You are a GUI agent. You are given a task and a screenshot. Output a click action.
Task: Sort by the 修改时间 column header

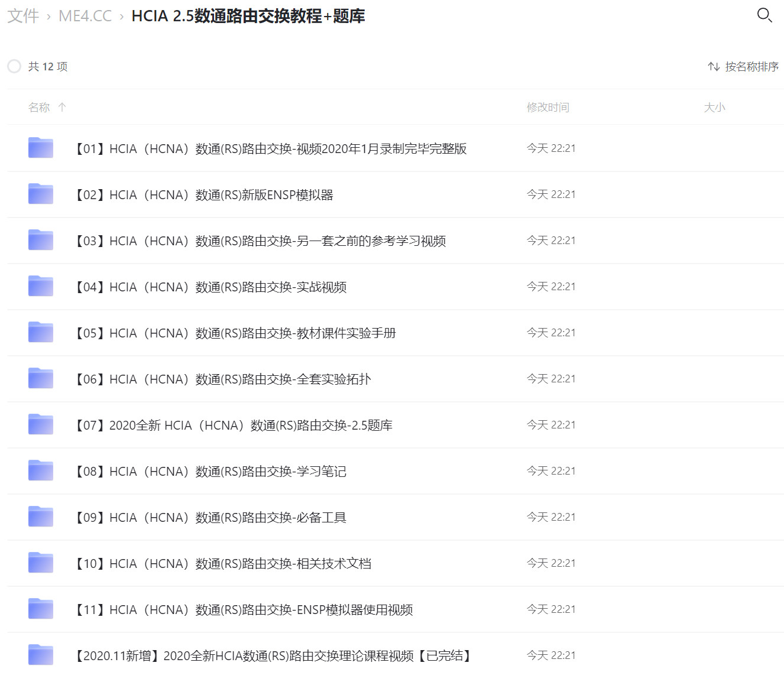click(548, 108)
